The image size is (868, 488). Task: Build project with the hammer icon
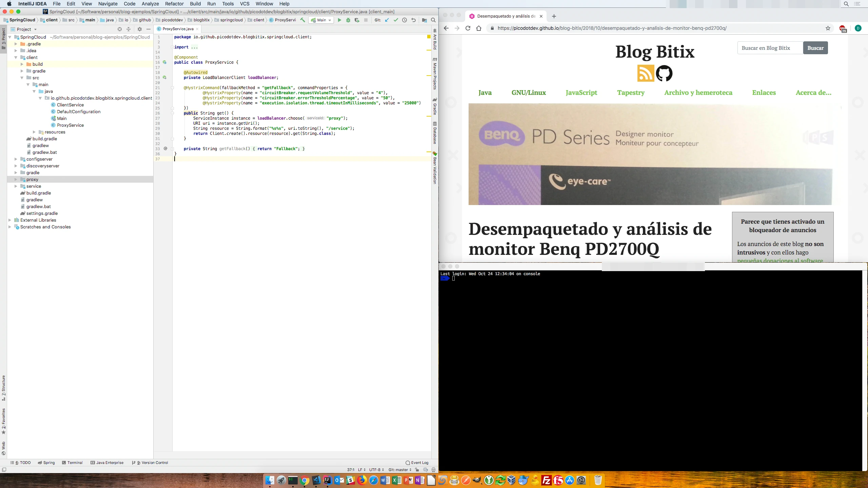(302, 20)
